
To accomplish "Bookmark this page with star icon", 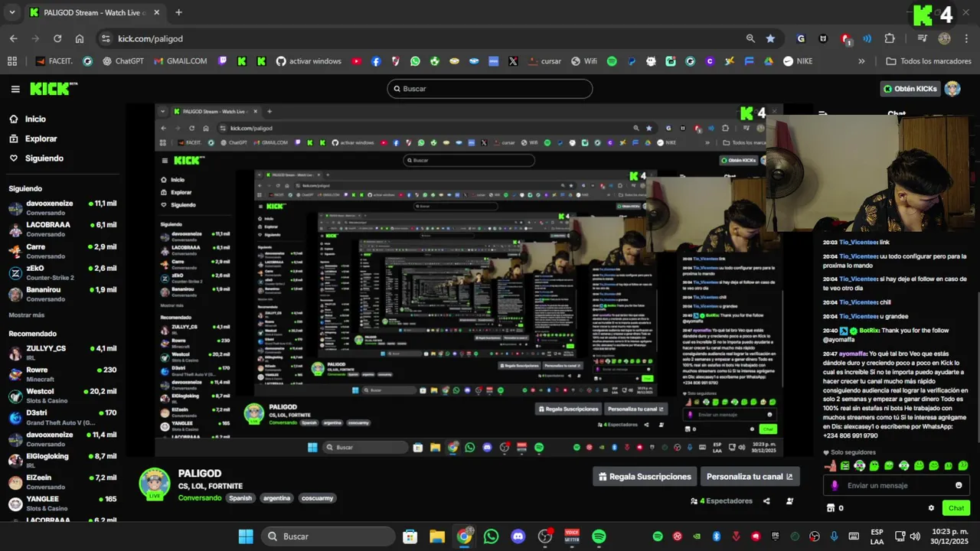I will click(770, 38).
